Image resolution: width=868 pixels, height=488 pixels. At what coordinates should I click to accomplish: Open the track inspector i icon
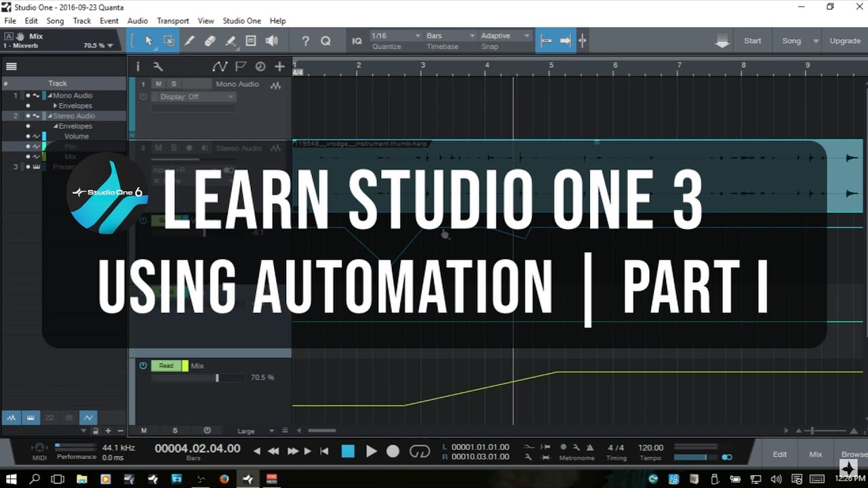[x=138, y=66]
